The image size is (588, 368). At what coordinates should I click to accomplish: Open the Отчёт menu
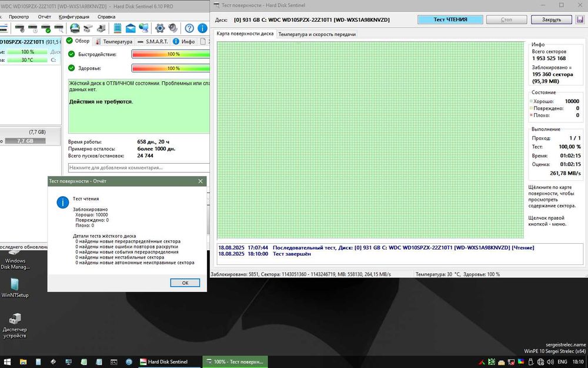point(44,17)
